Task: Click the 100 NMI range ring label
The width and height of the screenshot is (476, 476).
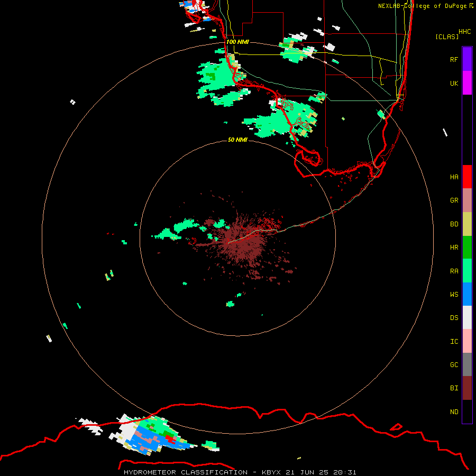Action: coord(237,42)
